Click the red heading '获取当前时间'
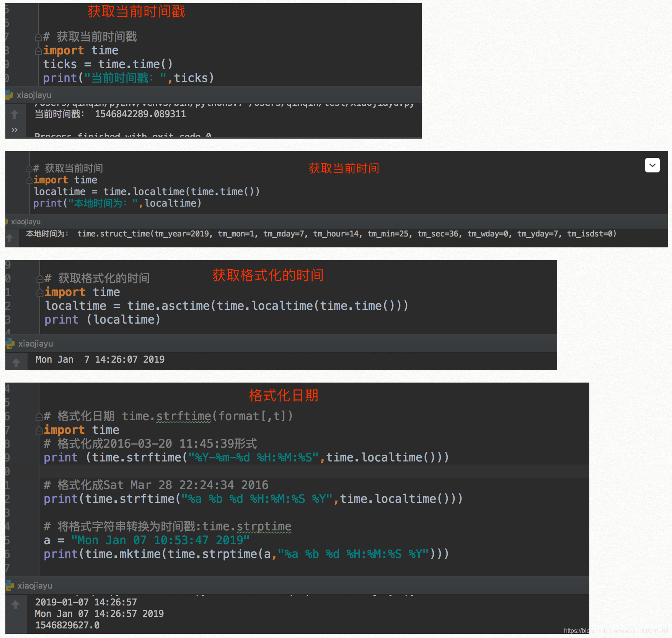Image resolution: width=672 pixels, height=638 pixels. point(344,168)
